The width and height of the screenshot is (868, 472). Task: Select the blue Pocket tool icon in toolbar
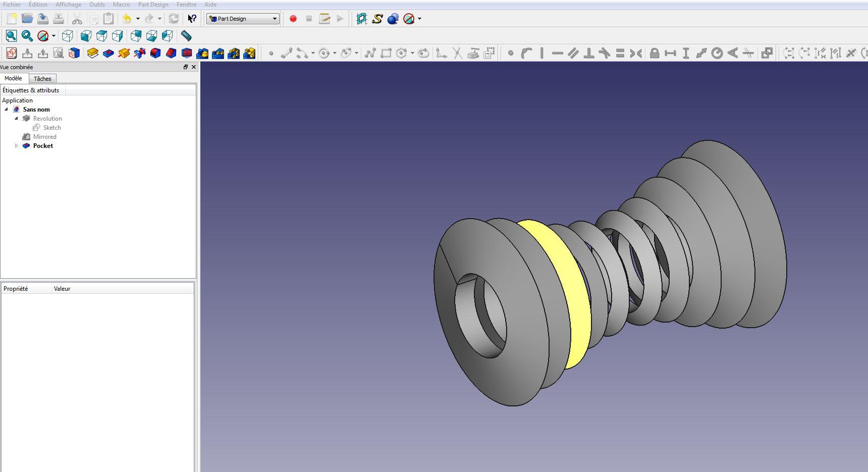pyautogui.click(x=108, y=53)
